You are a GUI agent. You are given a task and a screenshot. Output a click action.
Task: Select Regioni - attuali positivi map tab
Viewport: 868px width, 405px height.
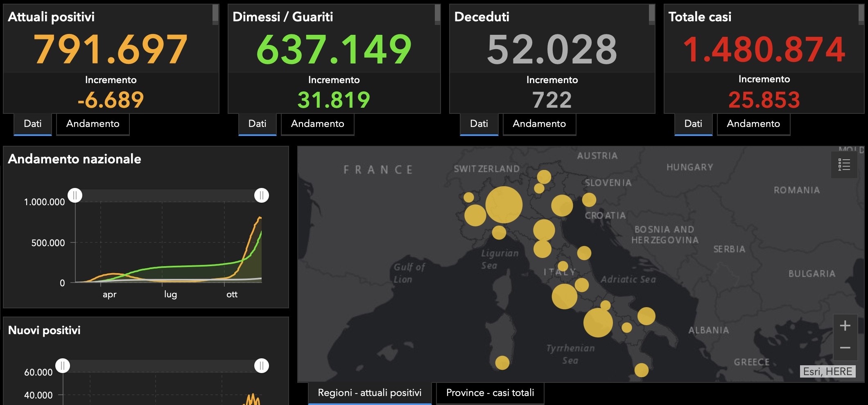click(370, 393)
